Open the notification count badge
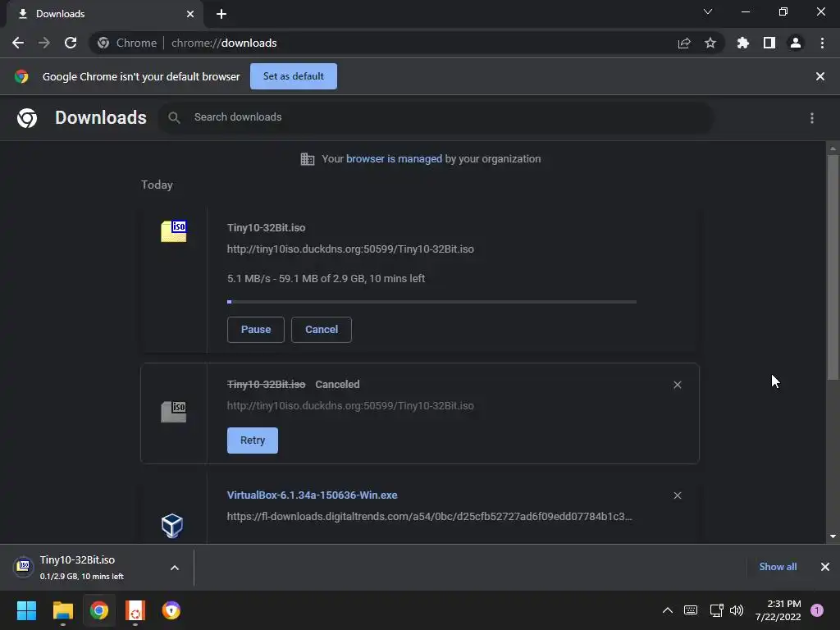Image resolution: width=840 pixels, height=630 pixels. coord(817,610)
